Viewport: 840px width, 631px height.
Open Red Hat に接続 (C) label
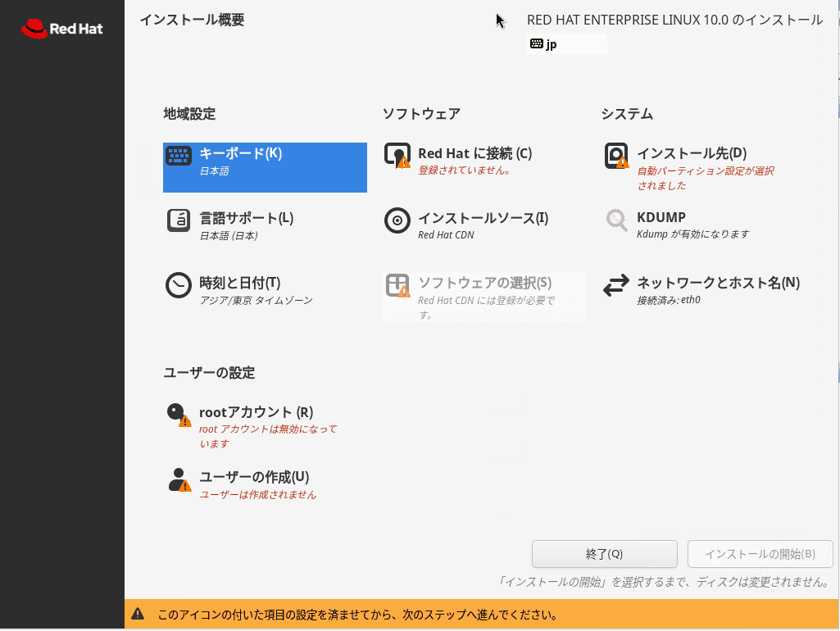tap(475, 153)
